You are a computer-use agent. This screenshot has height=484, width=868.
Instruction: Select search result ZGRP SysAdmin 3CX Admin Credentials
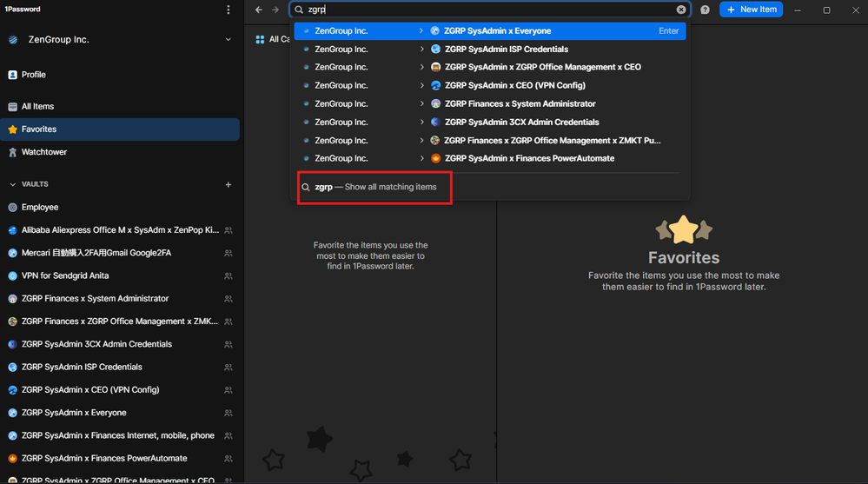click(490, 122)
